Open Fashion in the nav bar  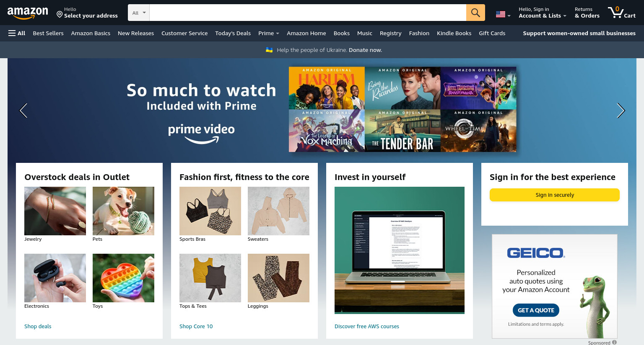tap(419, 33)
